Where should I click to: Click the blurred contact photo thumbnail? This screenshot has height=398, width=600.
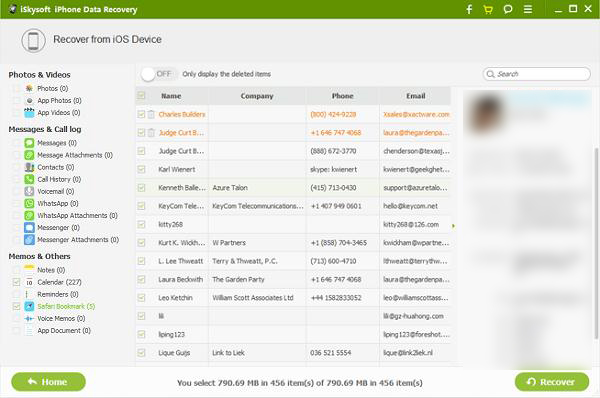[x=486, y=113]
